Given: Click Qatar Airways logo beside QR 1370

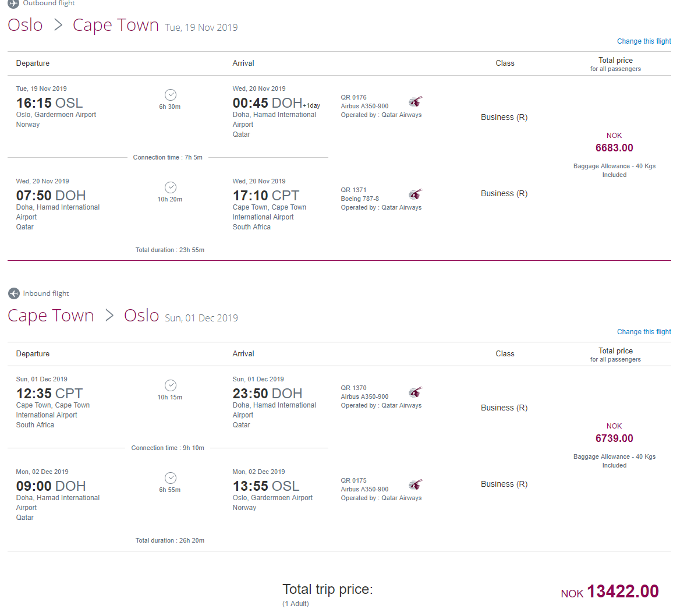Looking at the screenshot, I should tap(415, 392).
